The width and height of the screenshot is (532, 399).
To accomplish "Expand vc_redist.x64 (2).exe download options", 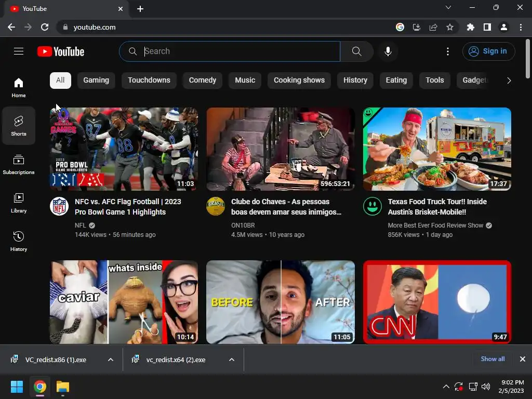I will tap(232, 360).
